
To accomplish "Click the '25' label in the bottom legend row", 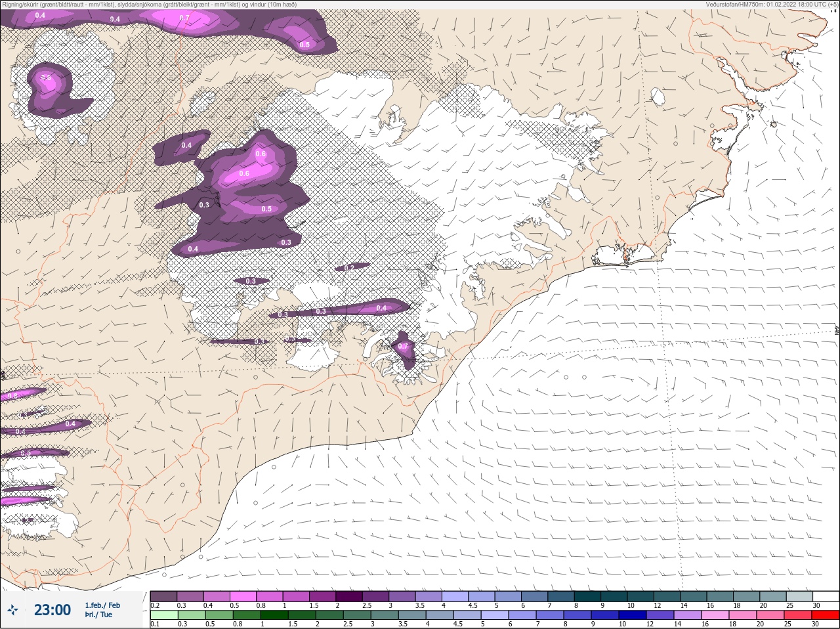I will (788, 624).
